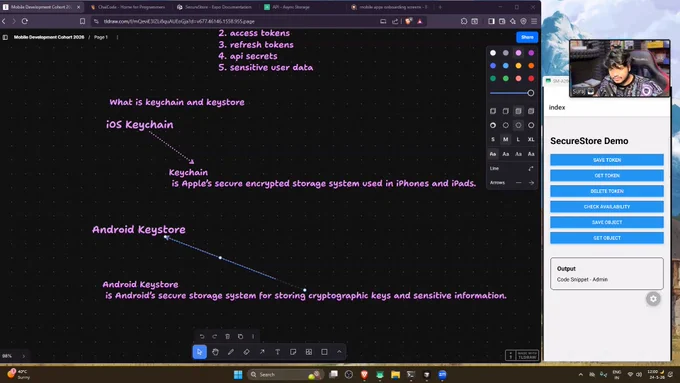Open page options three-dot menu
Screen dimensions: 680x383
117,37
